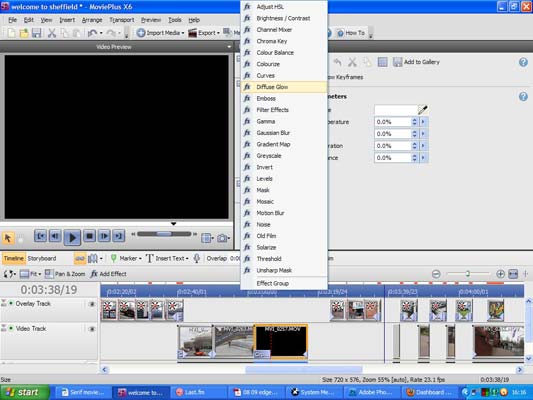Click the colour picker eyedropper icon
533x400 pixels.
(423, 110)
